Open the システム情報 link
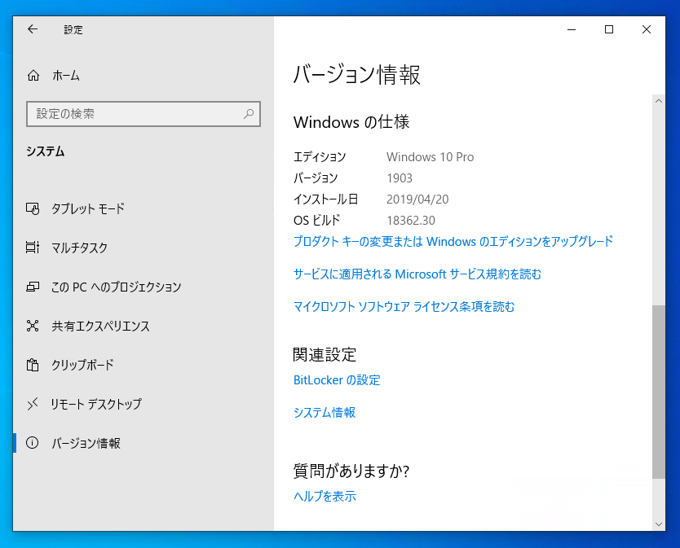 coord(324,413)
